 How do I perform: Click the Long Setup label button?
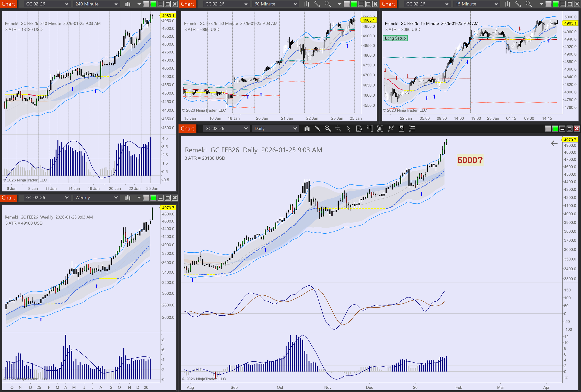tap(395, 38)
